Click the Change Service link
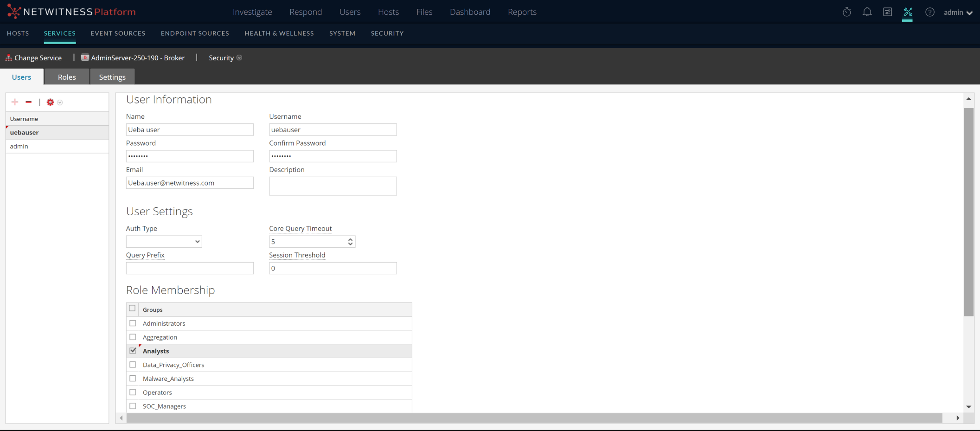The image size is (980, 431). (38, 58)
